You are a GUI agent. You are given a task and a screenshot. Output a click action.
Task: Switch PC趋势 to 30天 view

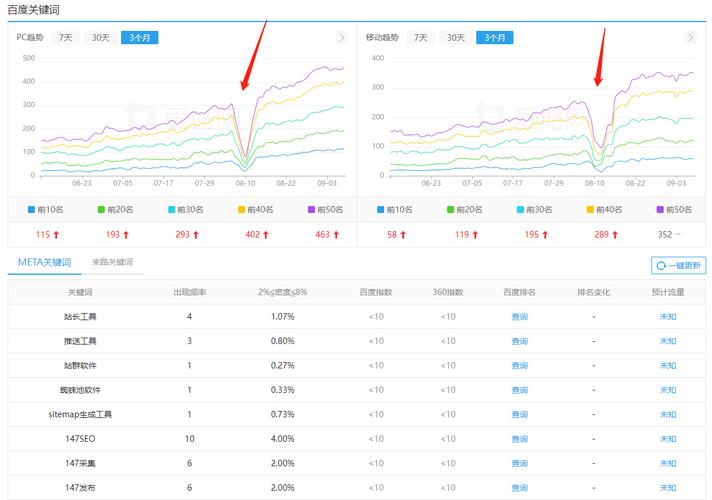click(x=101, y=37)
